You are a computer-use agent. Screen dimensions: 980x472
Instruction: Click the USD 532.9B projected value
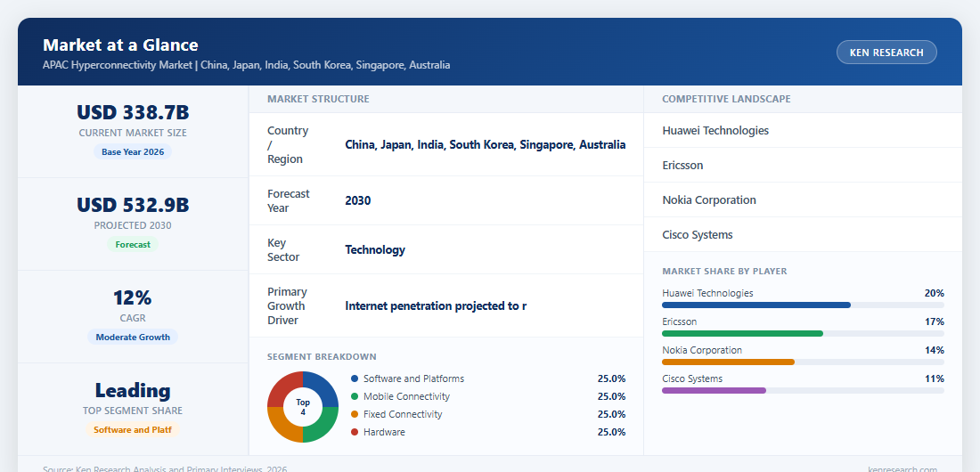click(133, 205)
